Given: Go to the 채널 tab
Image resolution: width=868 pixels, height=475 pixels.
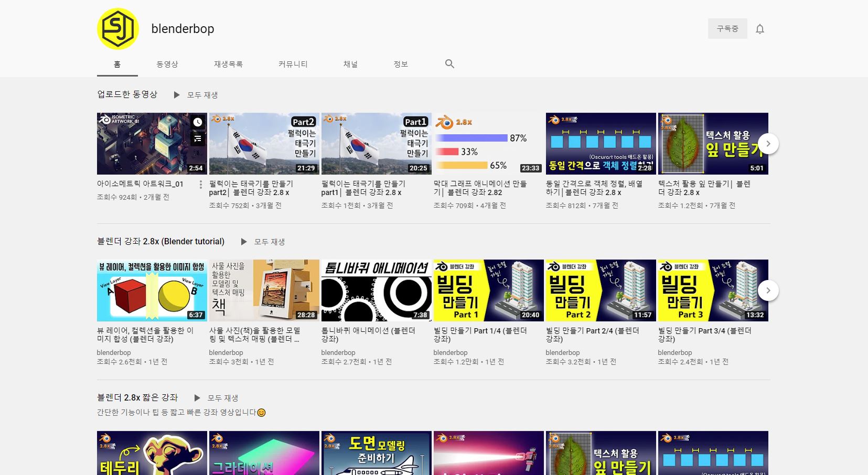Looking at the screenshot, I should click(x=350, y=64).
